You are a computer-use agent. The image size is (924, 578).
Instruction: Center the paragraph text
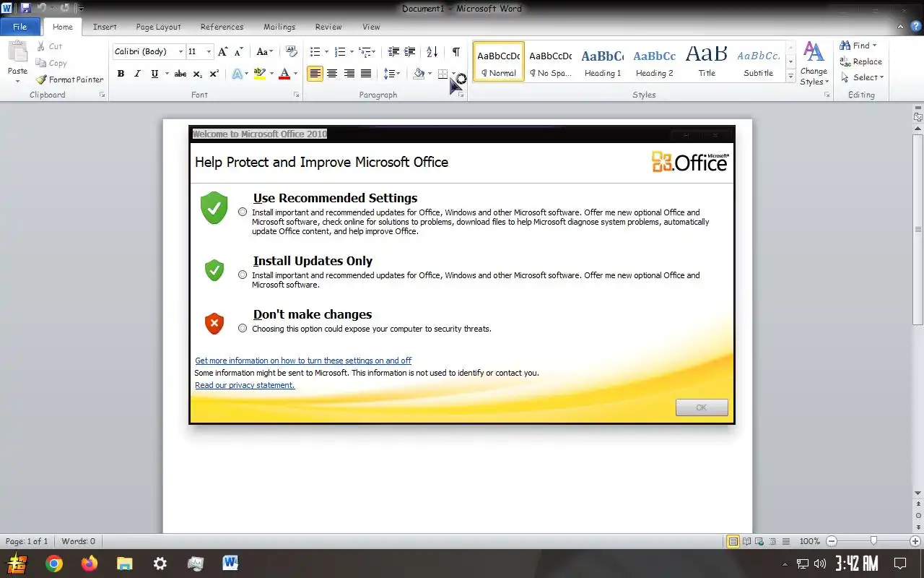pos(332,74)
